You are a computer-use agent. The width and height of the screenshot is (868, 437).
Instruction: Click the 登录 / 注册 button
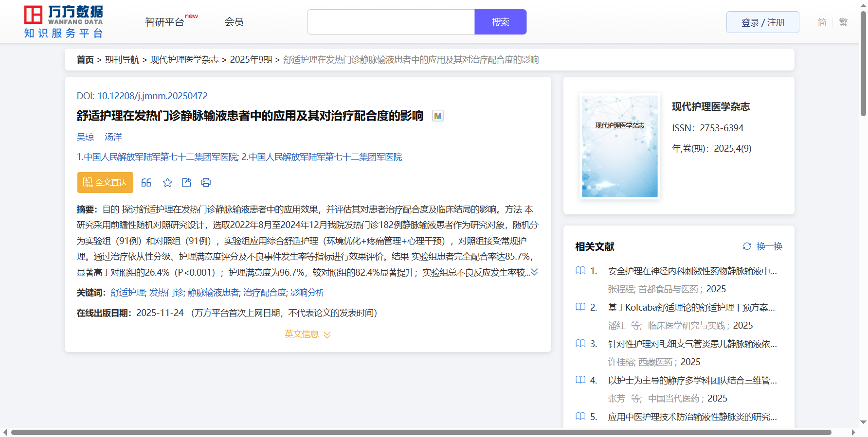click(762, 22)
